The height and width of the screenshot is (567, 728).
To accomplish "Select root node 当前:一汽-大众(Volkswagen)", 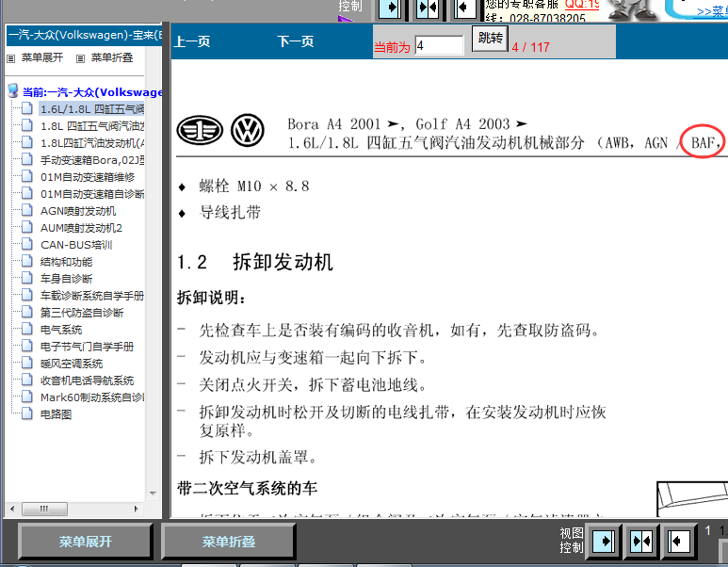I will [92, 92].
